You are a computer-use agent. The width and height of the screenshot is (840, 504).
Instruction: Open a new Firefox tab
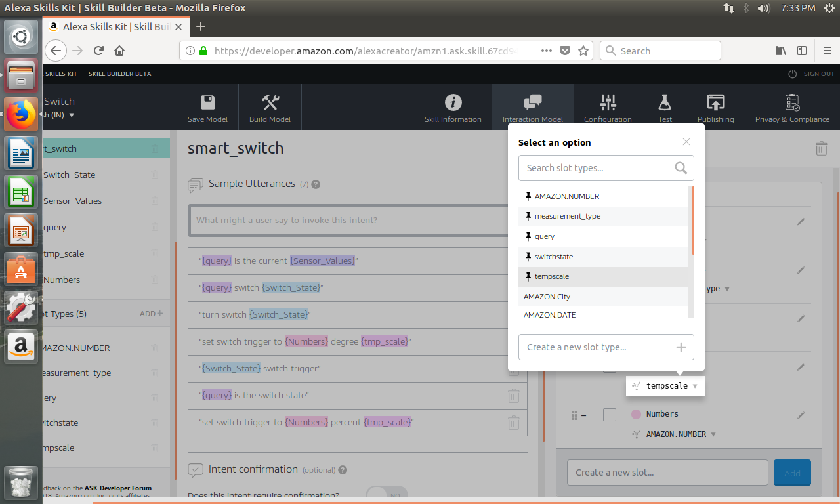201,26
